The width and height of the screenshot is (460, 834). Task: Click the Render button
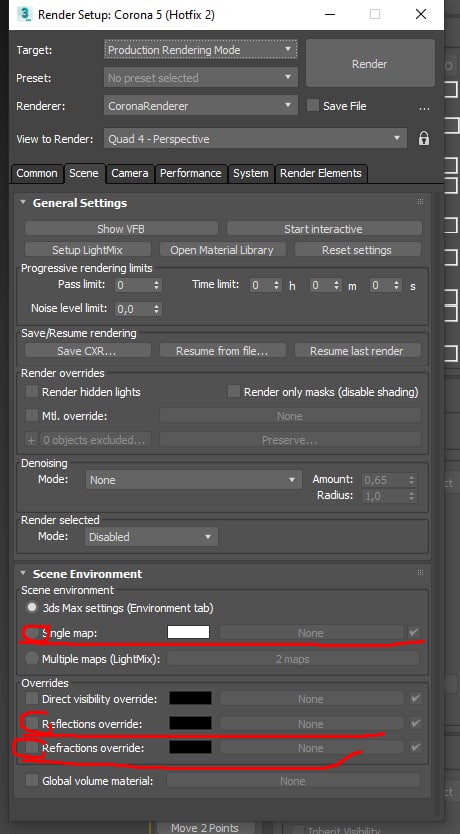[x=370, y=63]
